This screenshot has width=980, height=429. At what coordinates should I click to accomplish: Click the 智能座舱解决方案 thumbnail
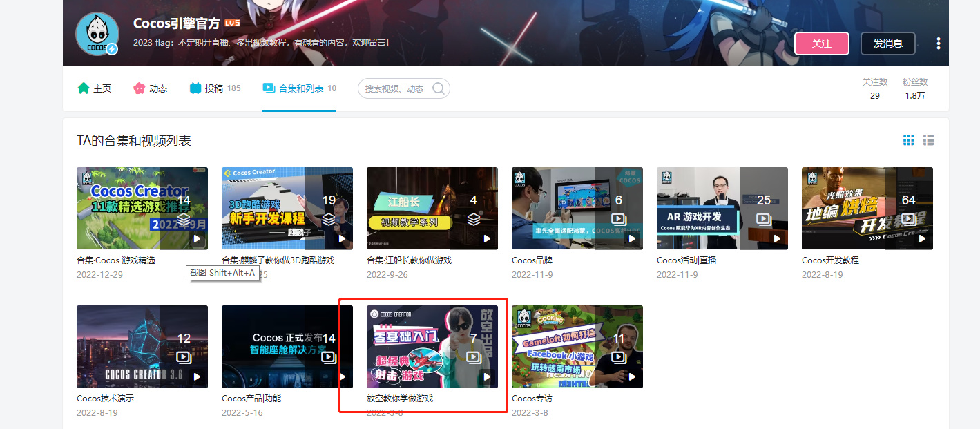coord(287,346)
